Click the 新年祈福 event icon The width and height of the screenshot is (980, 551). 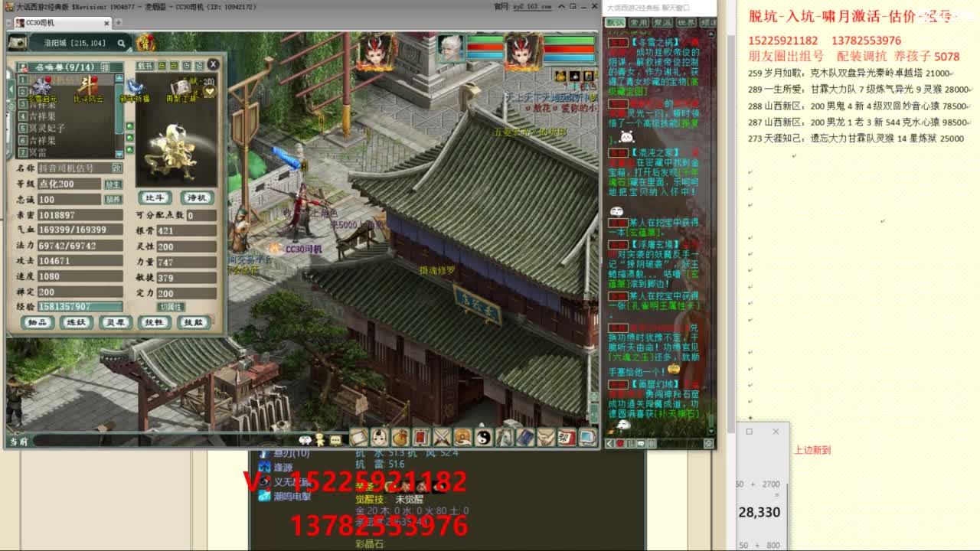[x=135, y=88]
